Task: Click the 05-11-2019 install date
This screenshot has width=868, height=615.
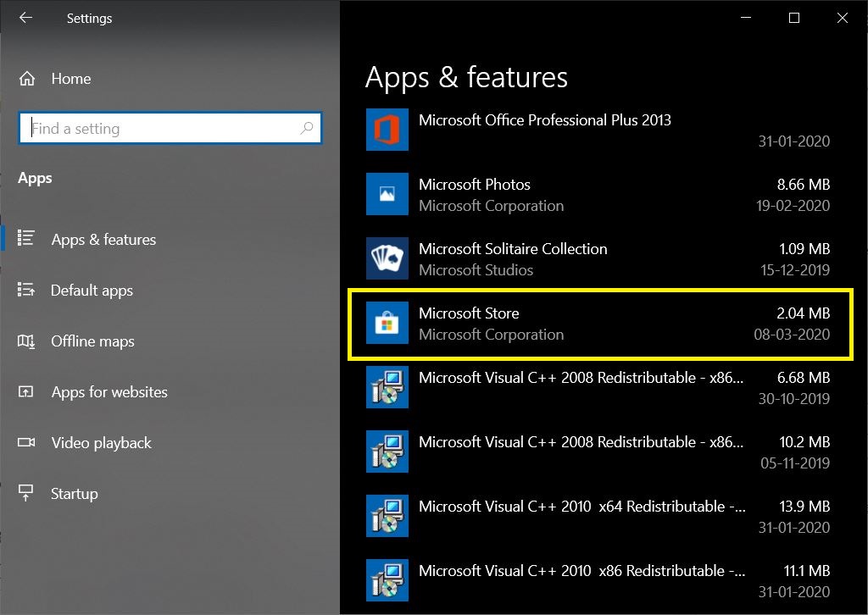Action: click(x=795, y=463)
